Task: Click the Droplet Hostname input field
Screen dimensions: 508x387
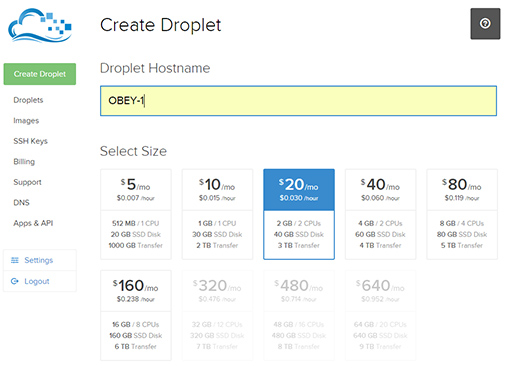Action: 298,101
